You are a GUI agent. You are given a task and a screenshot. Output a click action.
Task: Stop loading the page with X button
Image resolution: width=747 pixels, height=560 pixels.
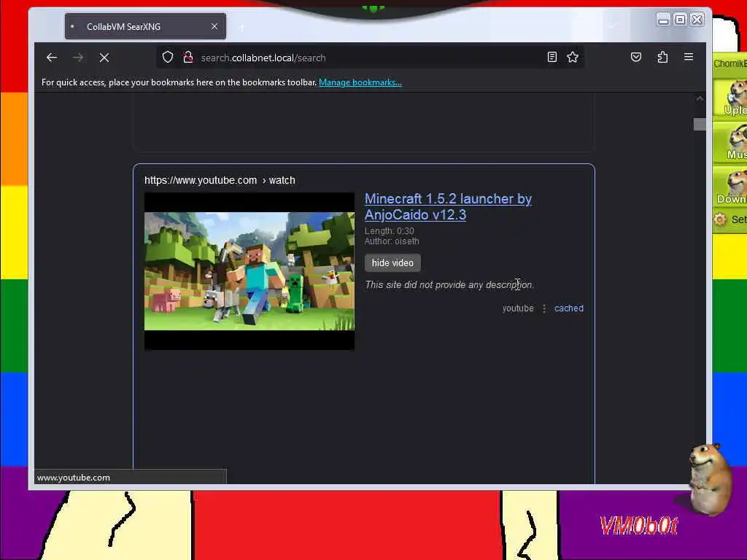(104, 58)
